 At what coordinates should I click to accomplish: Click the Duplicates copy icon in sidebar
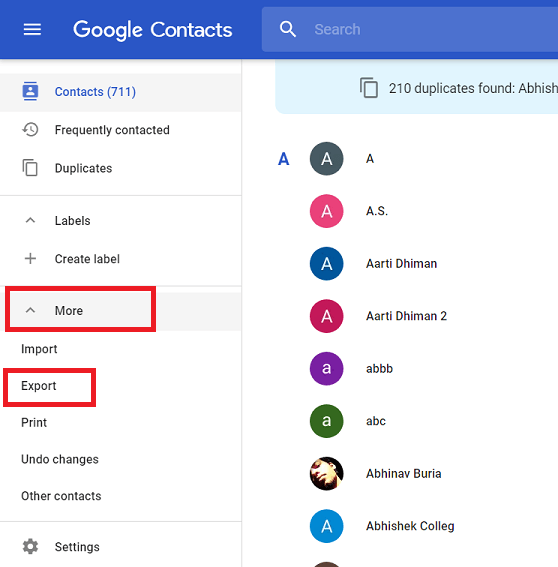click(30, 168)
